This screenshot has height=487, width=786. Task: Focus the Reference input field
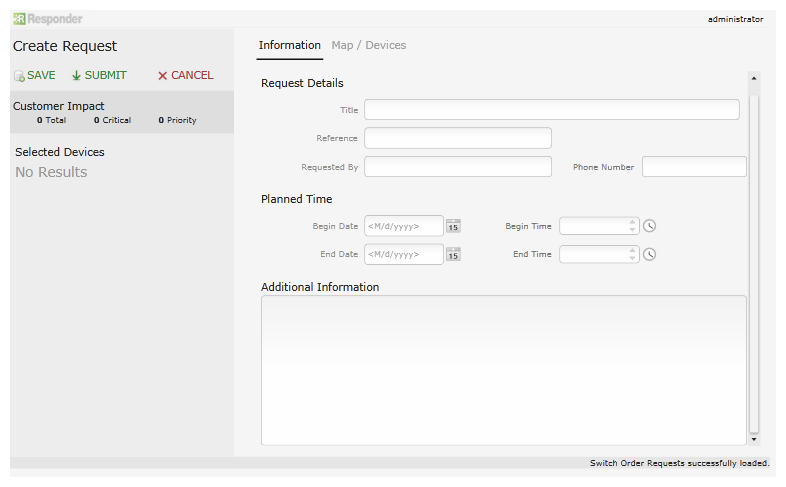click(x=458, y=138)
